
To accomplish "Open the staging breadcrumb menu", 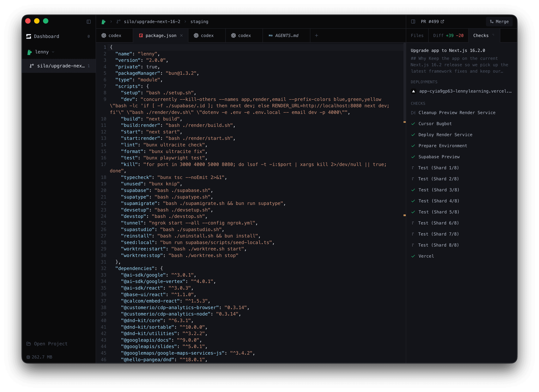I will 199,21.
